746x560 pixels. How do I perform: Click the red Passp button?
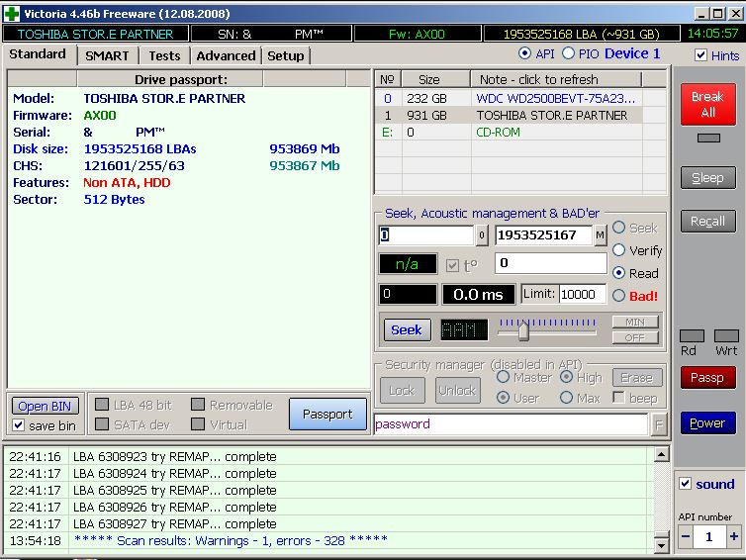706,377
